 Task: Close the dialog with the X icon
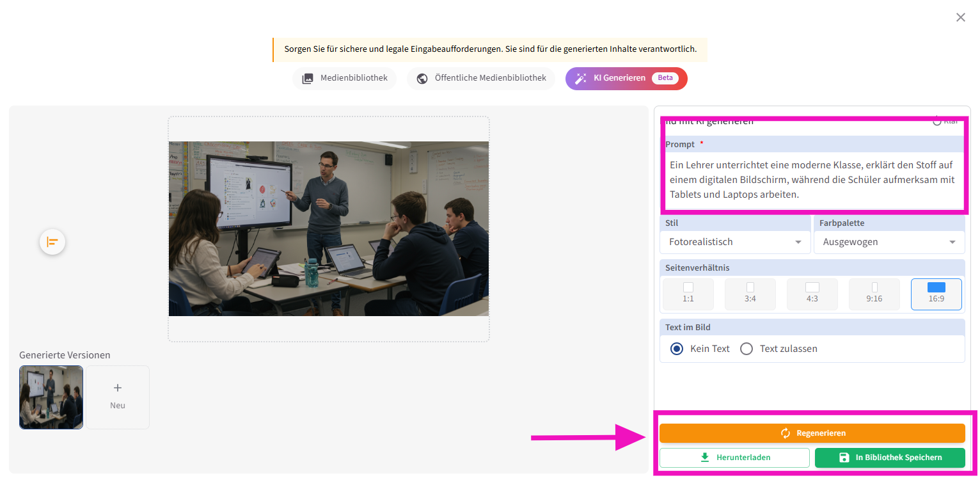click(960, 18)
